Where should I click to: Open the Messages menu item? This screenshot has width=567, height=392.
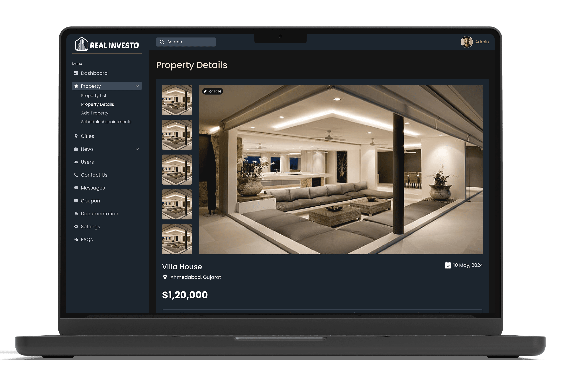[x=93, y=188]
